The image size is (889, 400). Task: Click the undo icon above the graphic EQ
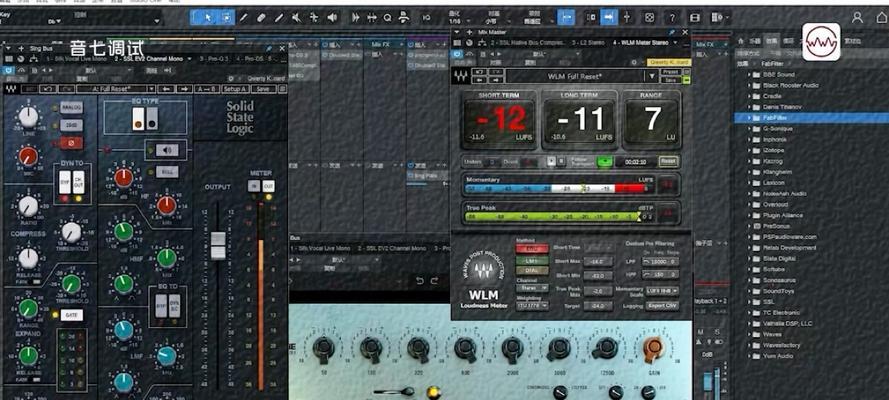pos(420,280)
